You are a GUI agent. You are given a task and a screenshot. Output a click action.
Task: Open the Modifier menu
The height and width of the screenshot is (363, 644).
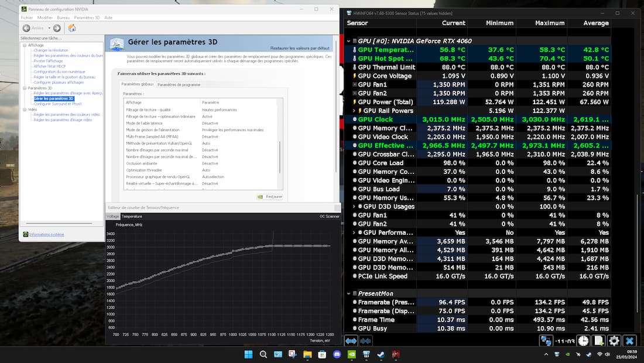click(x=44, y=18)
